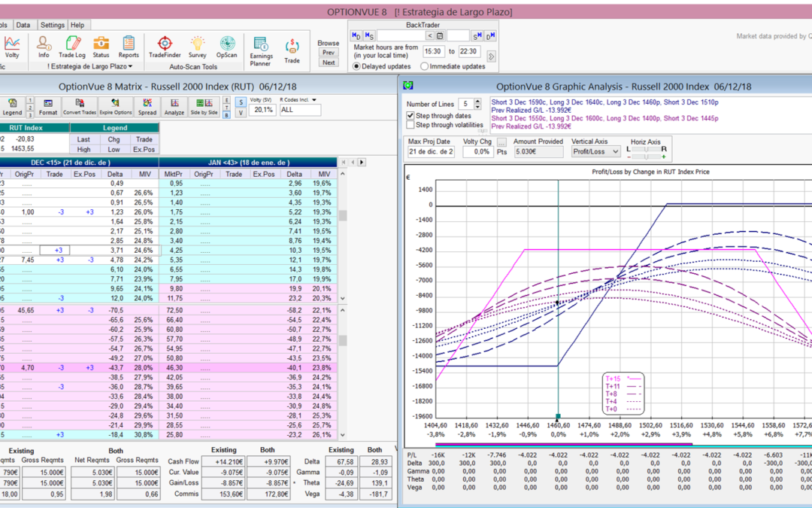Click the Expire Options tool
812x508 pixels.
point(115,106)
